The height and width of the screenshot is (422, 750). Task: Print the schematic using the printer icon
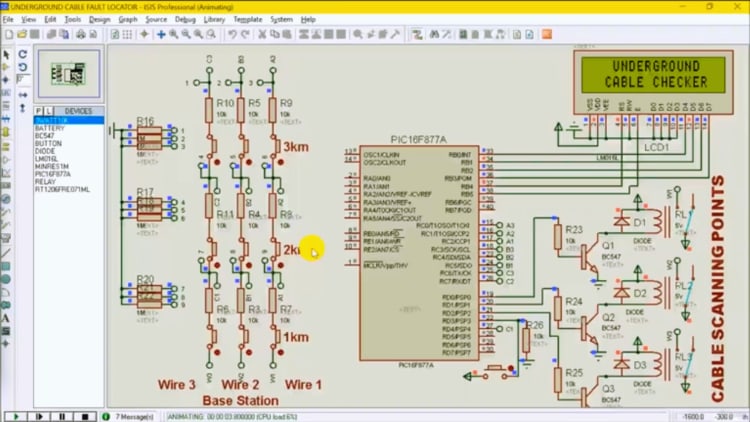point(81,34)
